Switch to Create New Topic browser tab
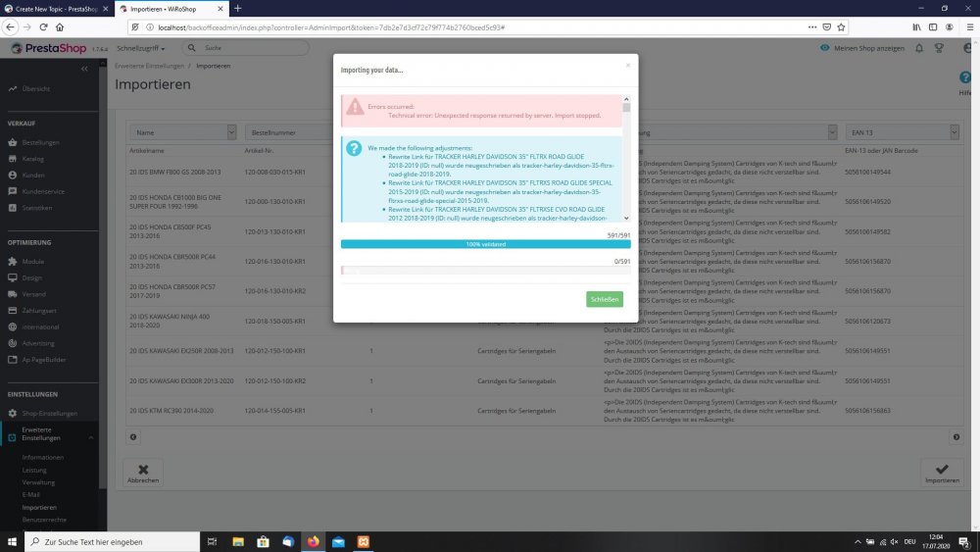This screenshot has width=980, height=552. point(56,9)
